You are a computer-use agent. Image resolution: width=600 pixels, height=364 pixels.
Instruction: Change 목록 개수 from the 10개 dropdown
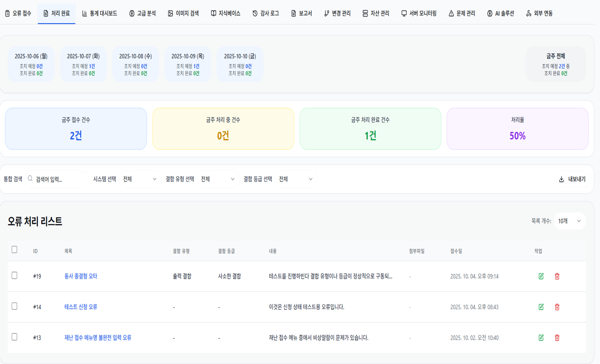569,221
